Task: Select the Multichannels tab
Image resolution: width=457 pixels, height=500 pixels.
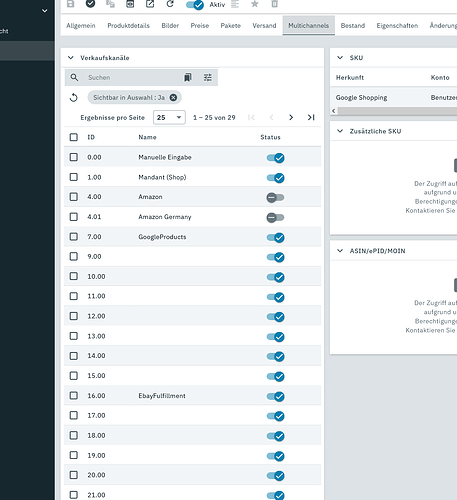Action: pos(309,25)
